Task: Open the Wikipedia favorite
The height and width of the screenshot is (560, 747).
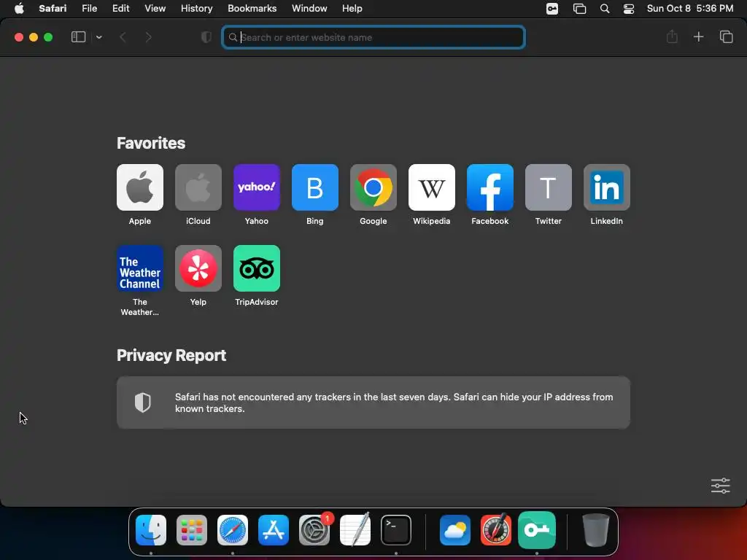Action: point(432,187)
